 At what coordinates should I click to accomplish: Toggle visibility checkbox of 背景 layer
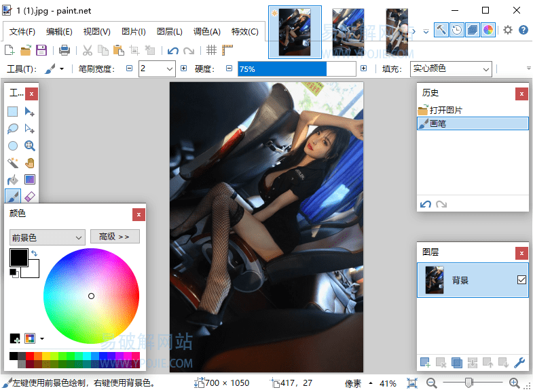pos(521,279)
